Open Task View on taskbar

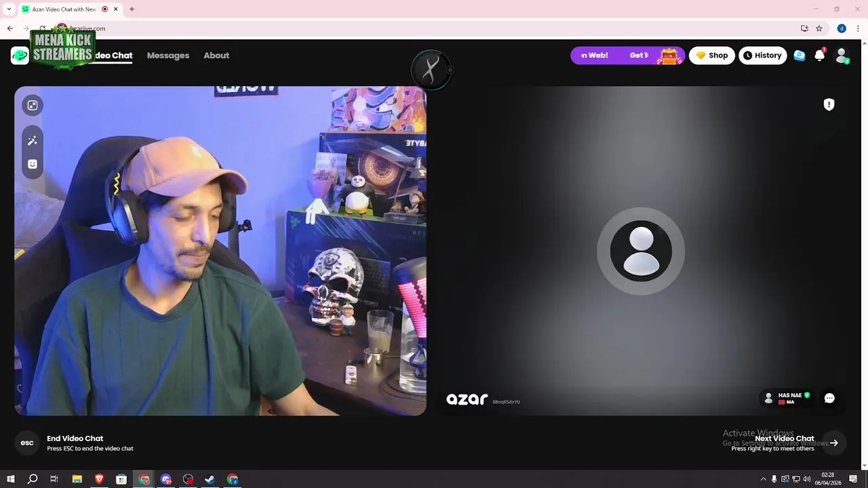[x=54, y=479]
